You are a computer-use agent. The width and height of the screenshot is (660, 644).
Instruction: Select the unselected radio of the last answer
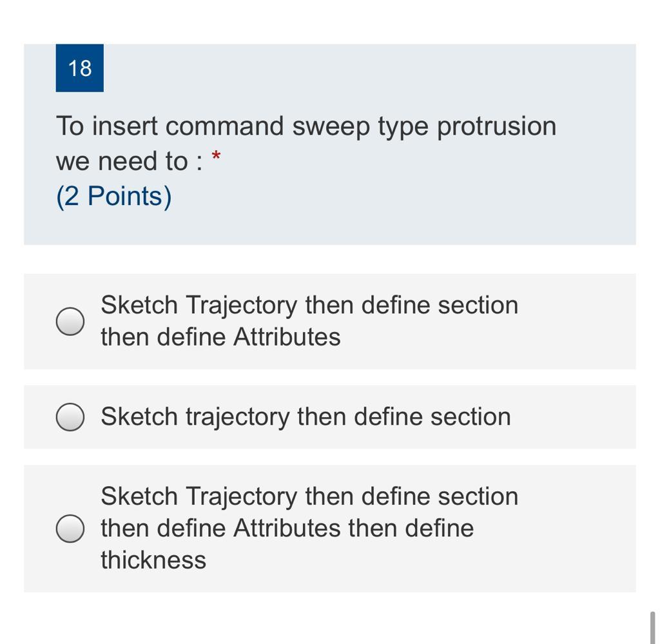coord(69,528)
